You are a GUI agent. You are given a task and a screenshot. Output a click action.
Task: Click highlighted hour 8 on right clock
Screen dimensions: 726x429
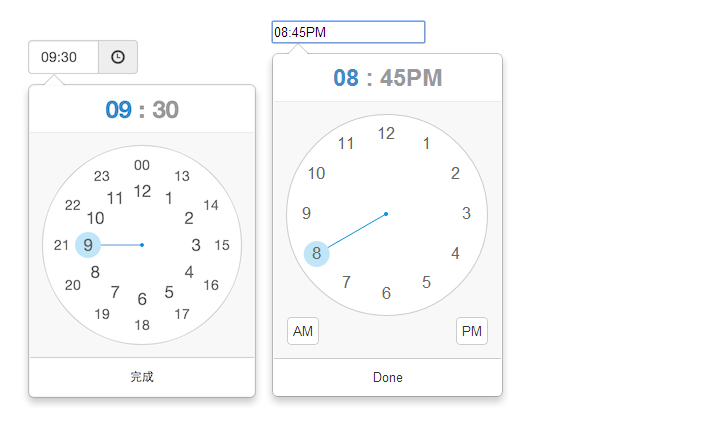point(316,254)
